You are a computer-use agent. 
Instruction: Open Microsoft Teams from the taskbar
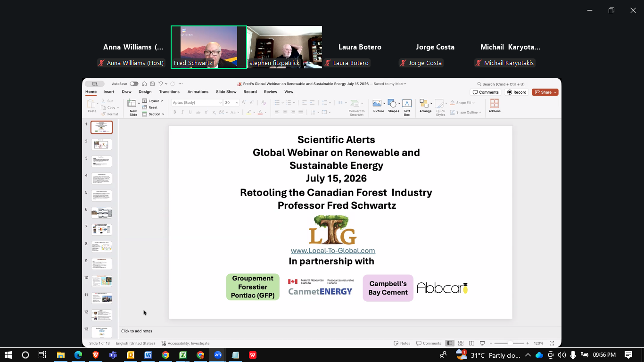113,355
